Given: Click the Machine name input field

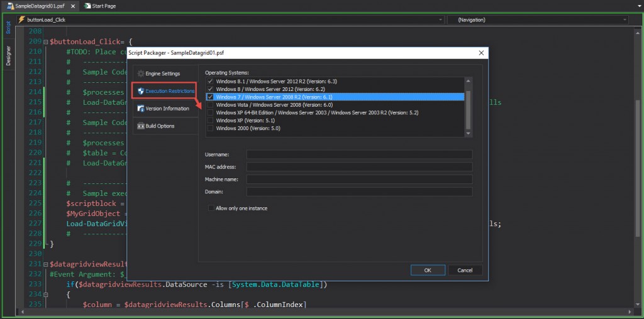Looking at the screenshot, I should point(359,179).
